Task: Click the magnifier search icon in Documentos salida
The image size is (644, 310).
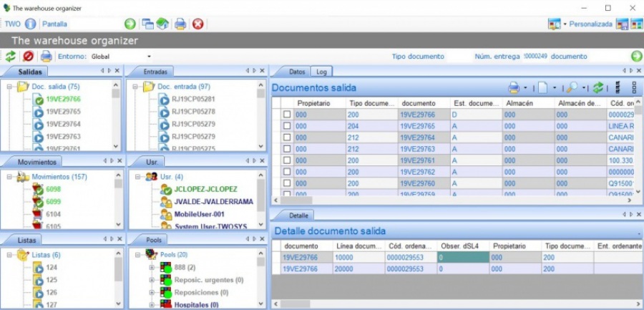Action: pos(572,87)
